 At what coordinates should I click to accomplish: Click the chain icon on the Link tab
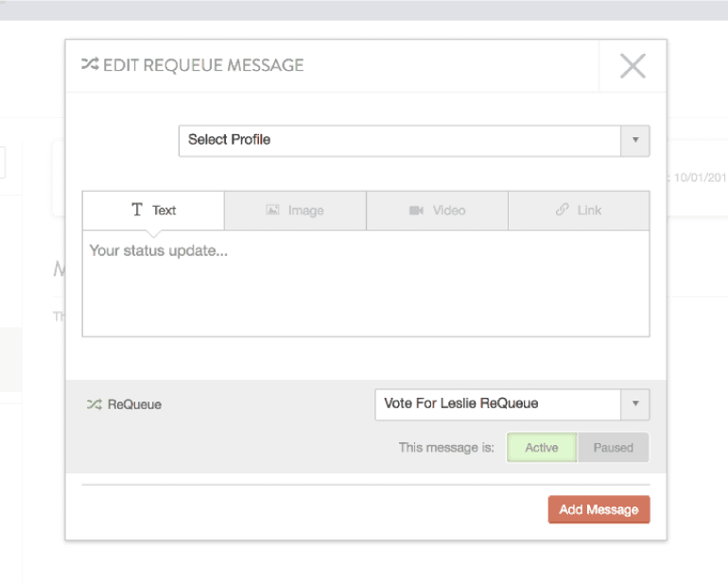coord(562,211)
